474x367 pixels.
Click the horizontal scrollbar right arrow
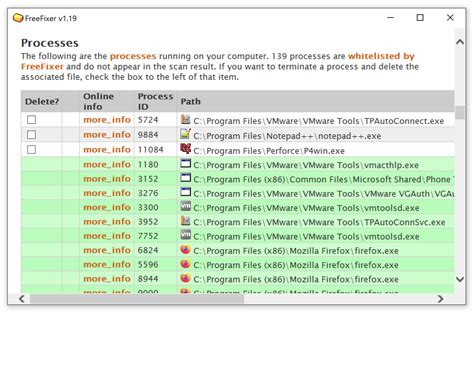pyautogui.click(x=440, y=299)
